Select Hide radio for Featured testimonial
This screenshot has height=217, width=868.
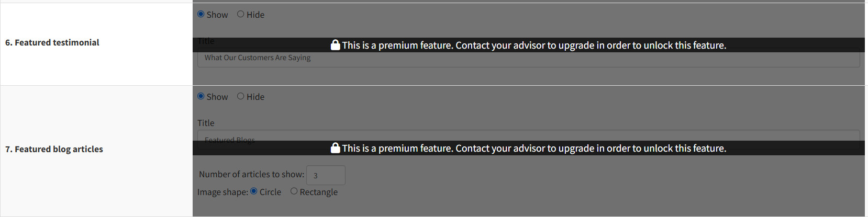pos(241,14)
